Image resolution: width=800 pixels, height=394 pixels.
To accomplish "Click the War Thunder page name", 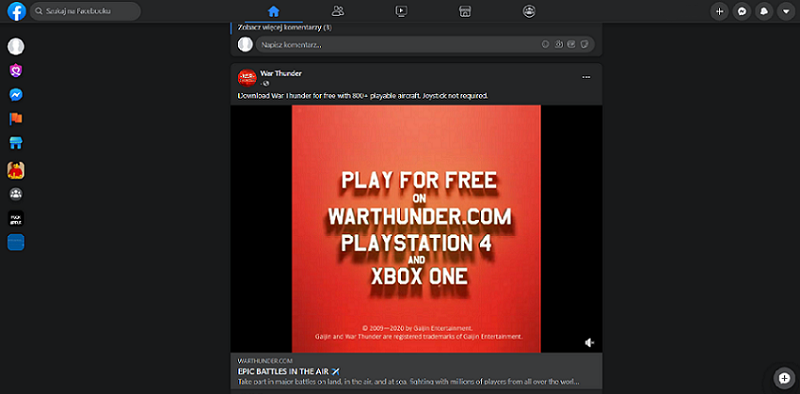I will (x=281, y=73).
